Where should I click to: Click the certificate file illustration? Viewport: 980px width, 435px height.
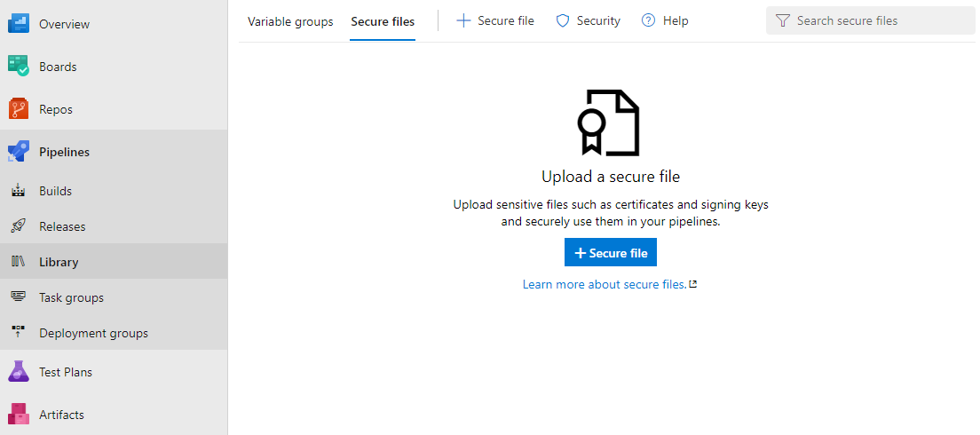(608, 123)
